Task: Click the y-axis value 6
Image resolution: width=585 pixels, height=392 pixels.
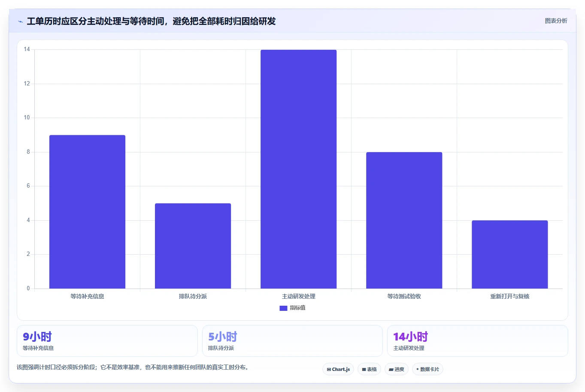Action: point(28,186)
